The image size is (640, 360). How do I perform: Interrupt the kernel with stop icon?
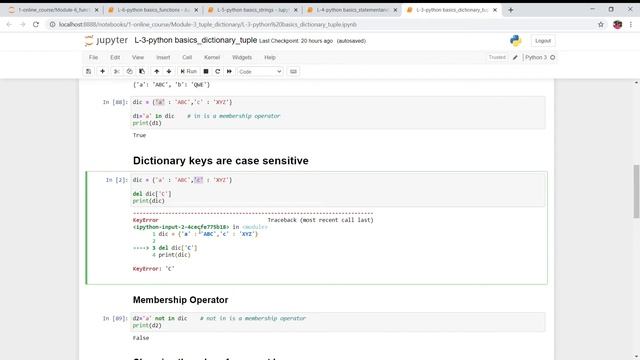coord(206,71)
